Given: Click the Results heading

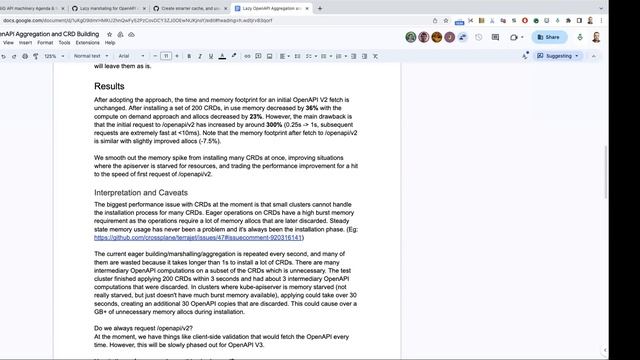Looking at the screenshot, I should coord(109,86).
